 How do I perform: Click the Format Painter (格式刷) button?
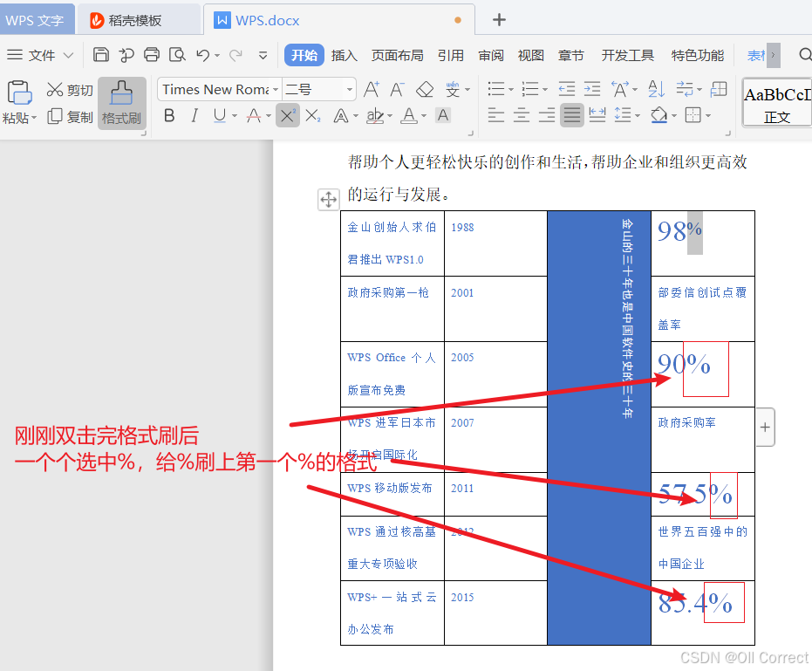click(122, 103)
